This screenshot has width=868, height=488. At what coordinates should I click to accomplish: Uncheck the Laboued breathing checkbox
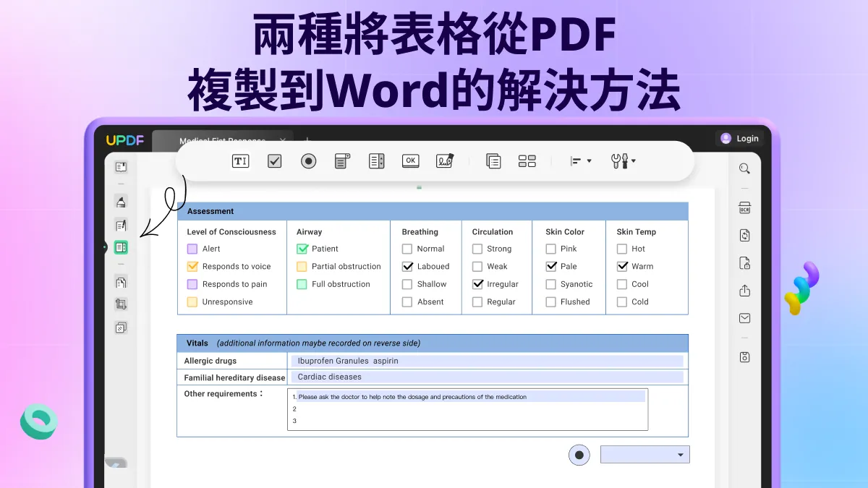(407, 266)
